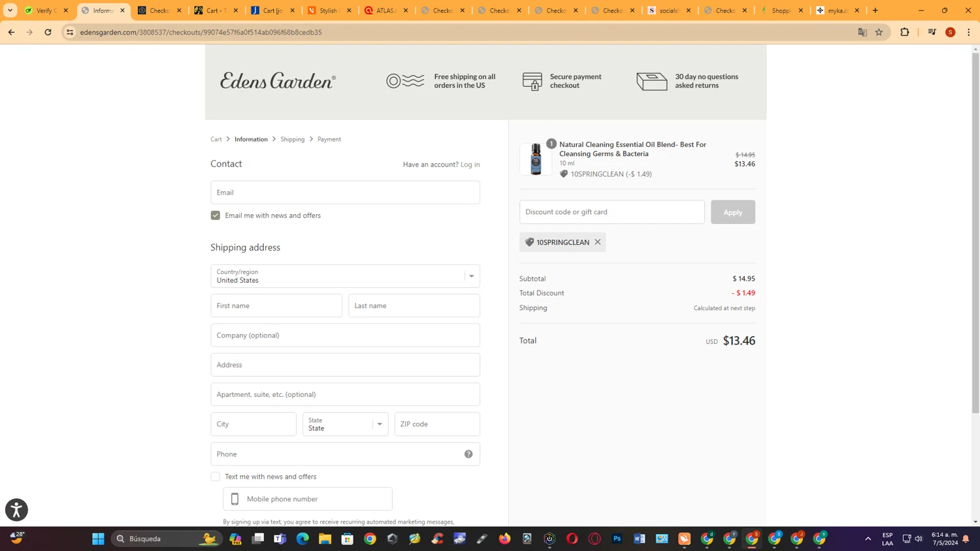980x551 pixels.
Task: Click the Phone field
Action: coord(345,454)
